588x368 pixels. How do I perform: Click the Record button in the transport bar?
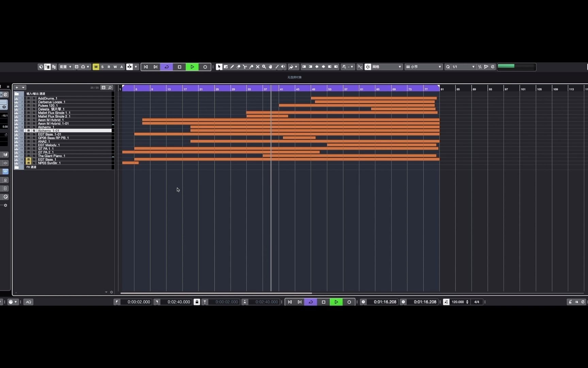(x=349, y=302)
